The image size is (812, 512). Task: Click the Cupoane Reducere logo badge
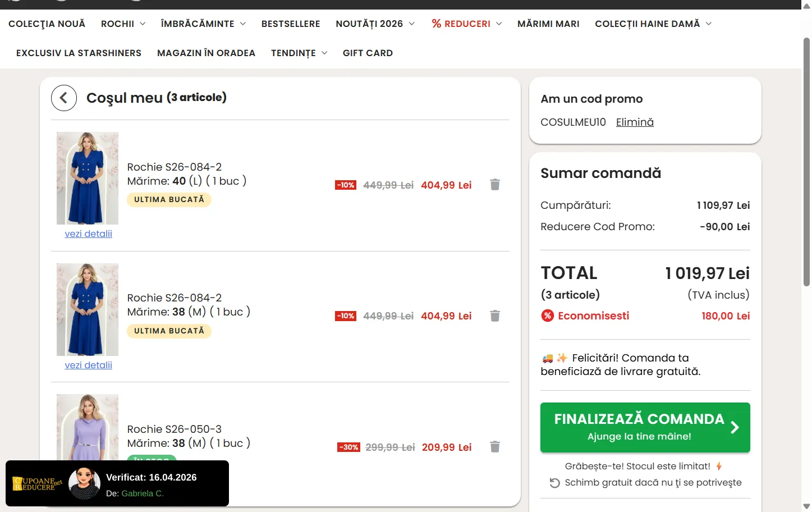point(37,483)
